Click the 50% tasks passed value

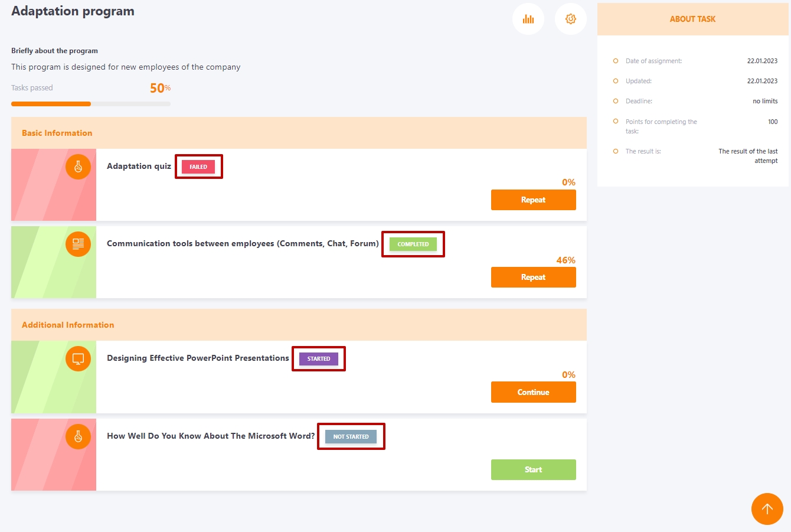pyautogui.click(x=160, y=88)
